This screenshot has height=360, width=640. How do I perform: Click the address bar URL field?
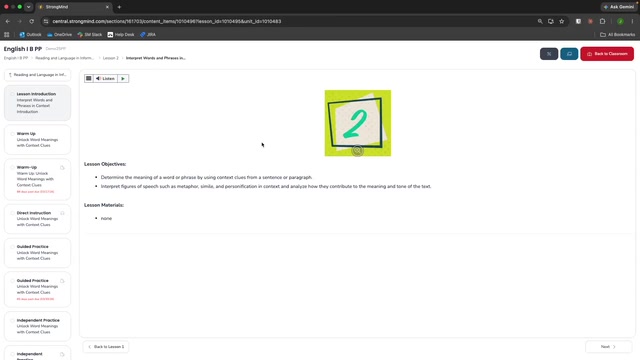point(286,21)
